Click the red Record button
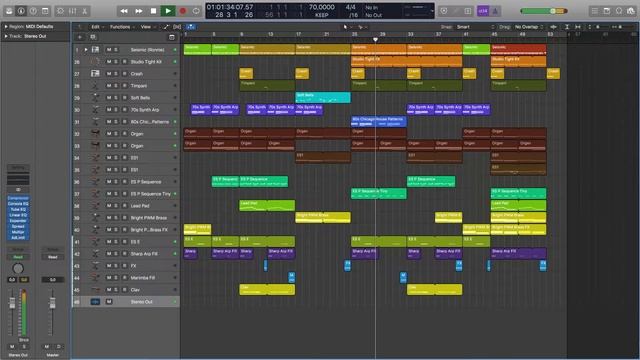This screenshot has height=360, width=640. tap(182, 11)
